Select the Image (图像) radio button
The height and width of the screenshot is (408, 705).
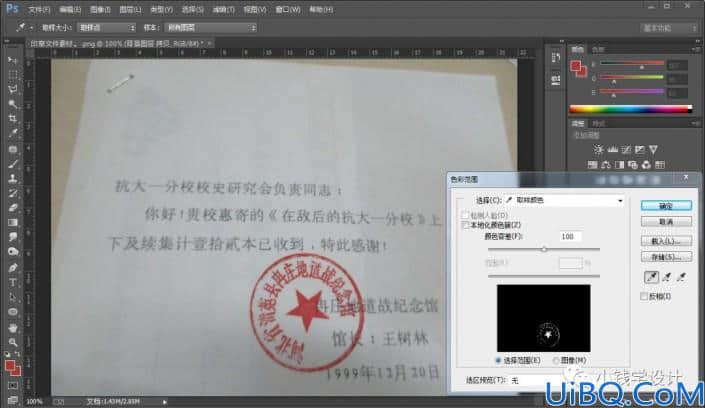(556, 360)
